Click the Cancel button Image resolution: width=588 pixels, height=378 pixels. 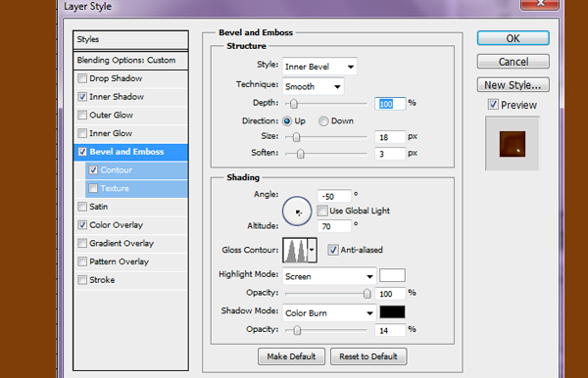[513, 62]
